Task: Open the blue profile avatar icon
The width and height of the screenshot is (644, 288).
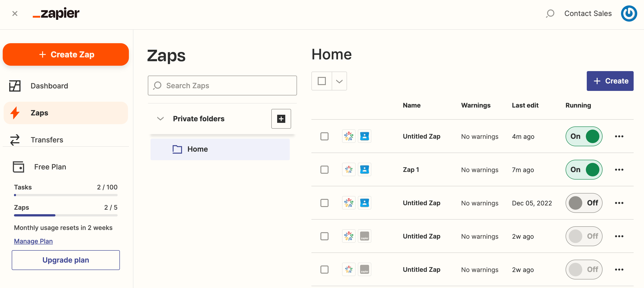Action: [629, 13]
